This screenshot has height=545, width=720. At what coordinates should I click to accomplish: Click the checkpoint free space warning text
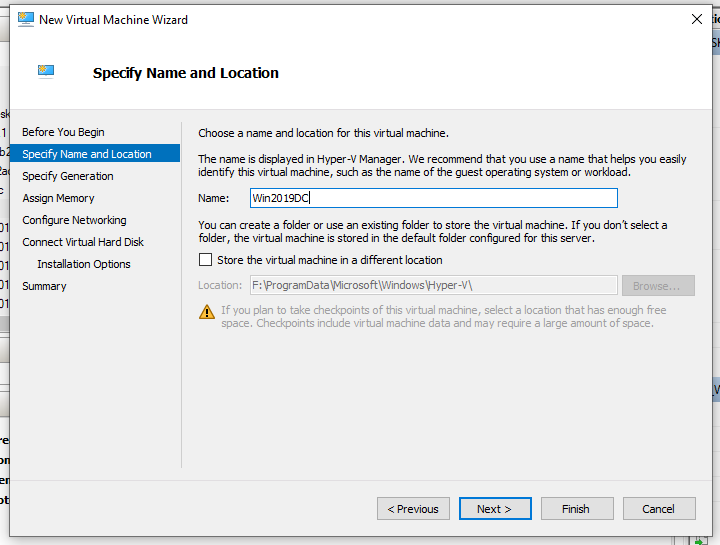444,317
